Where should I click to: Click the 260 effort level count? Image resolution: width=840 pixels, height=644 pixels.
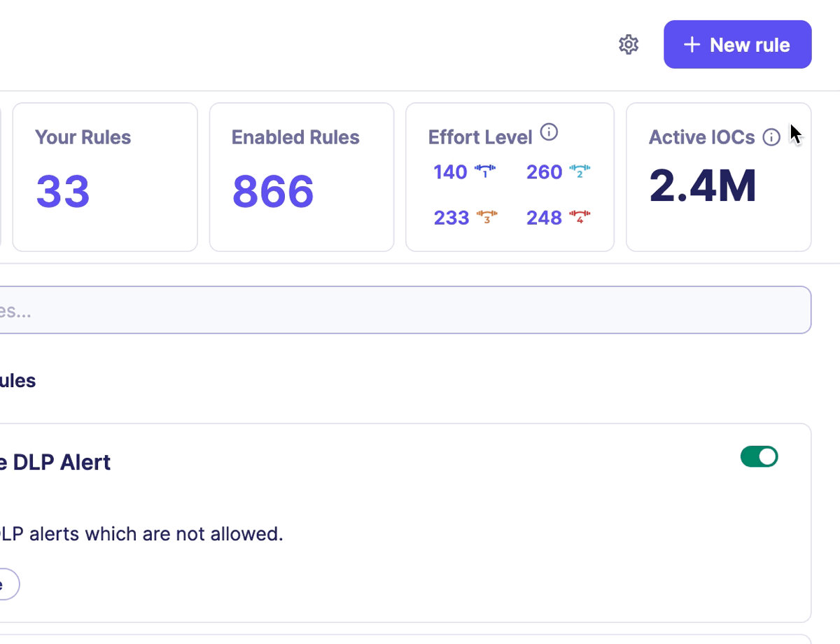coord(544,172)
